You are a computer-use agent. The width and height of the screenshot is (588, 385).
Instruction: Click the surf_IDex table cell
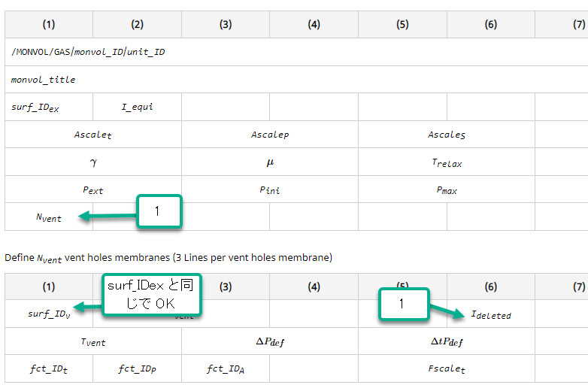(49, 107)
